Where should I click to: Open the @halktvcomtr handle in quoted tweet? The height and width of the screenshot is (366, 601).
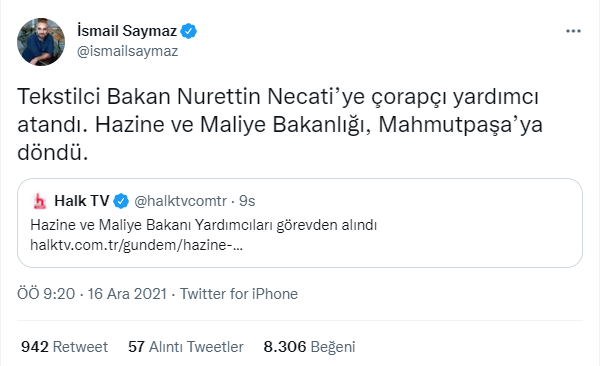coord(180,201)
